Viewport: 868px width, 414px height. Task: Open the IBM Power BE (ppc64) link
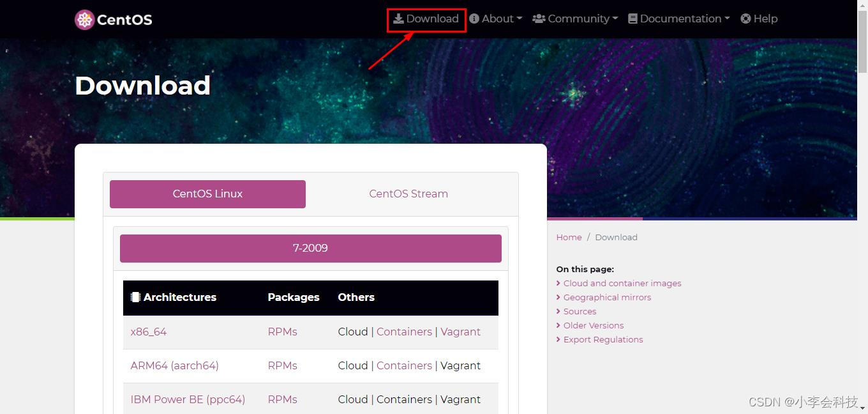point(188,399)
